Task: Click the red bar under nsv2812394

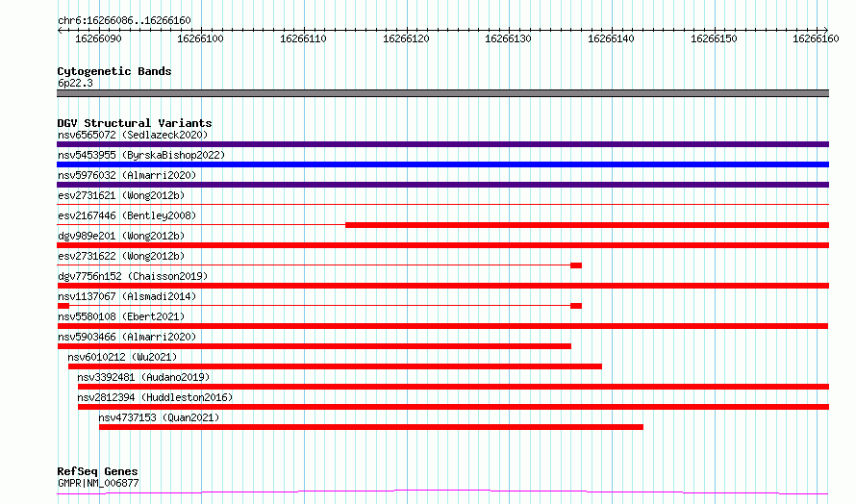Action: point(453,407)
